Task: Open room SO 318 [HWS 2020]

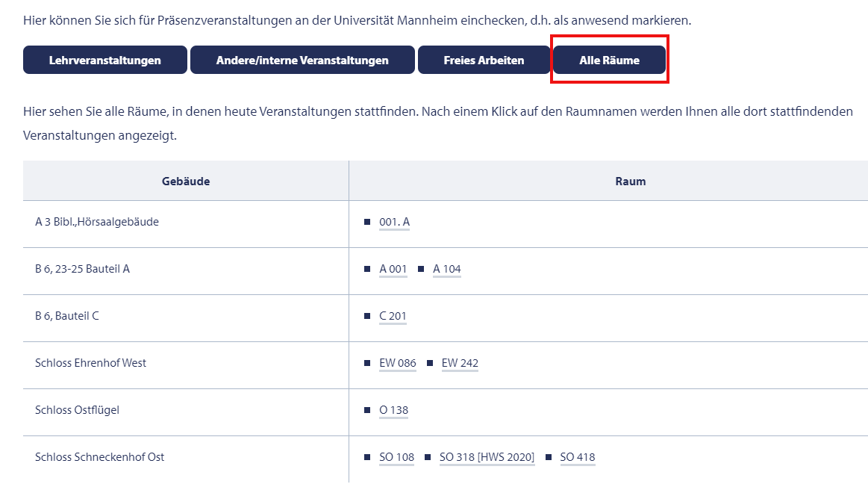Action: point(487,458)
